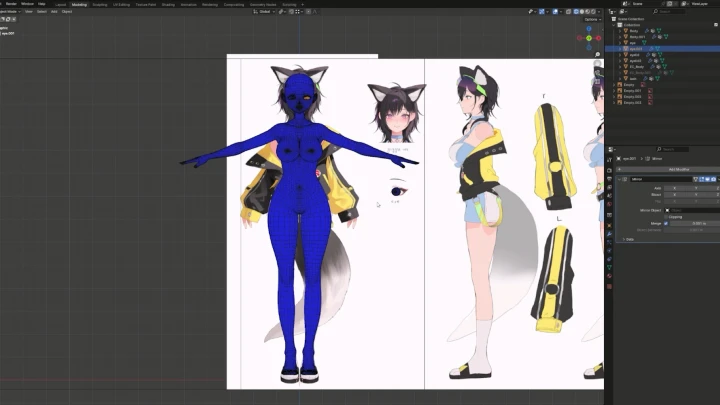Click the Merge distance value field
This screenshot has width=720, height=405.
click(695, 223)
